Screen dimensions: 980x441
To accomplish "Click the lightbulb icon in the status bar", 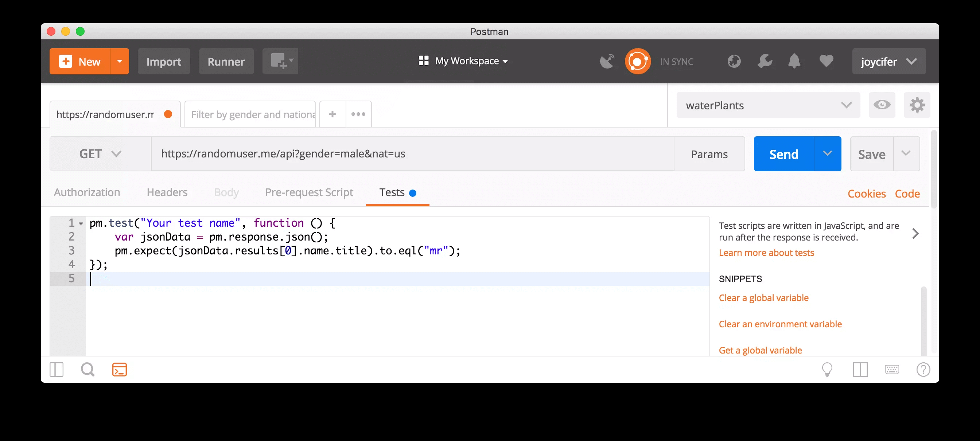I will pos(828,369).
